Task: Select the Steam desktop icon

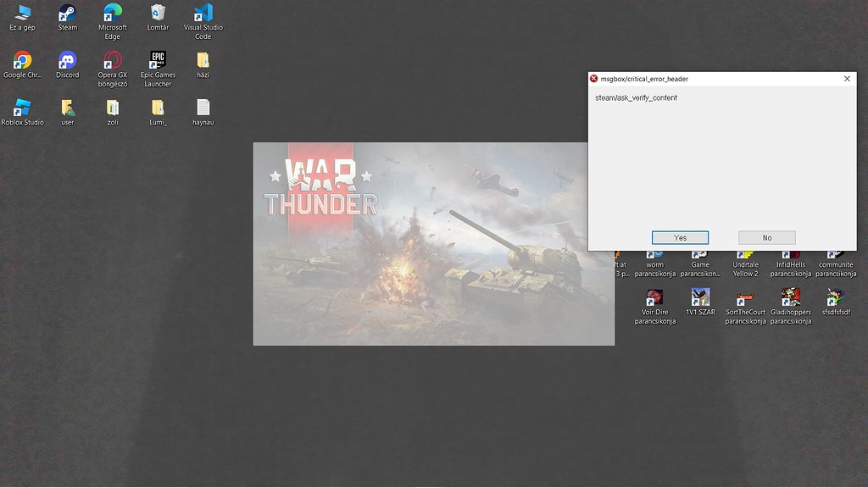Action: pos(67,14)
